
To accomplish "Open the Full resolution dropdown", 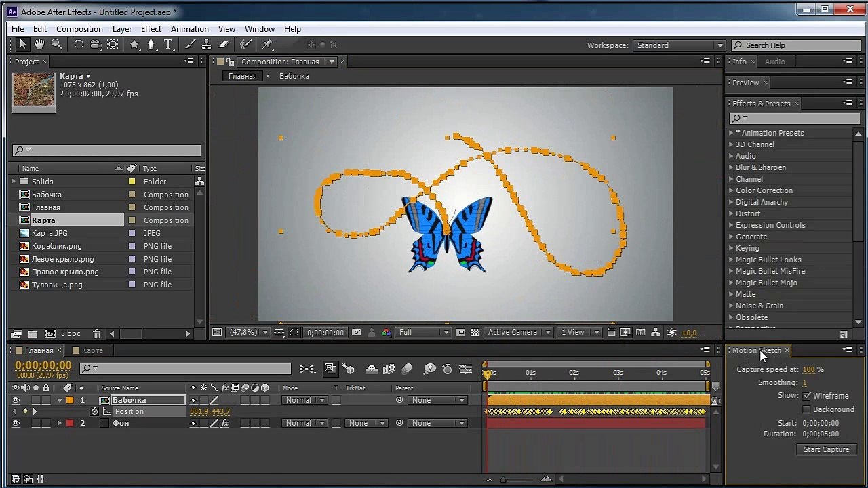I will coord(425,333).
